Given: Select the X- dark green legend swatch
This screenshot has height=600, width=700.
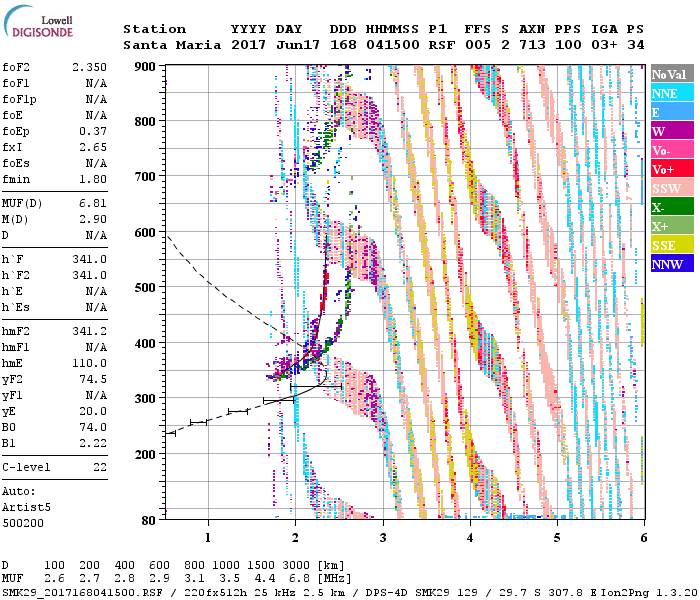Looking at the screenshot, I should pos(672,207).
